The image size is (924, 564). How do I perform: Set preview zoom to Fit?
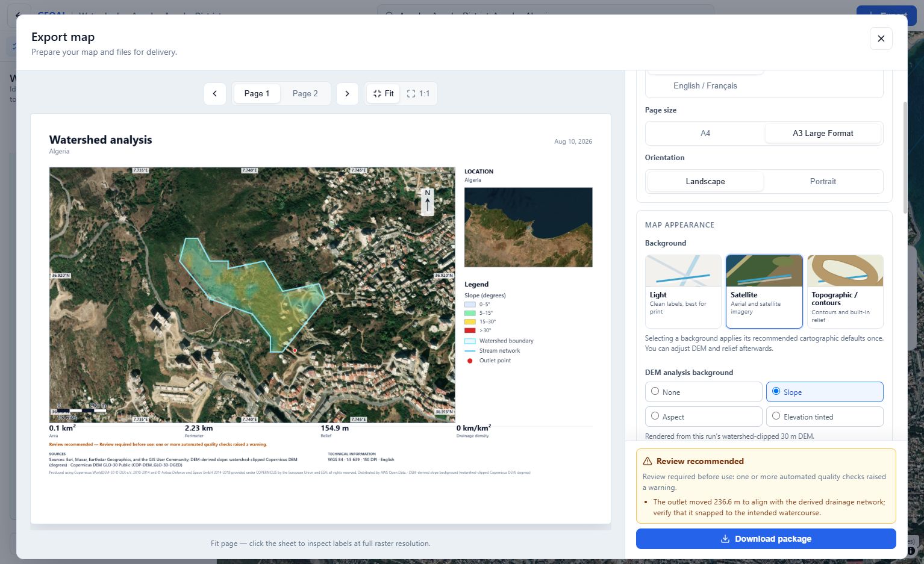383,94
